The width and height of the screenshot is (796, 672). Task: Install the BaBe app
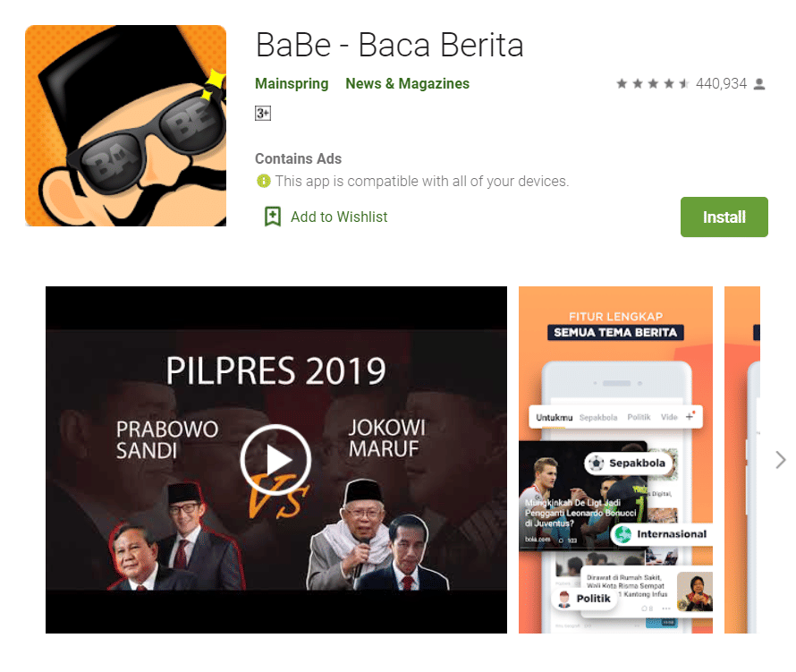pyautogui.click(x=724, y=217)
